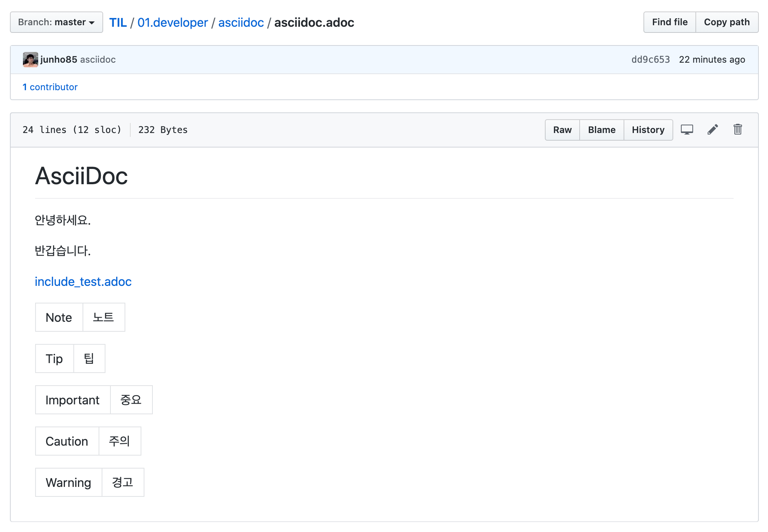Screen dimensions: 768x532
Task: Click the trash delete file icon
Action: (x=737, y=130)
